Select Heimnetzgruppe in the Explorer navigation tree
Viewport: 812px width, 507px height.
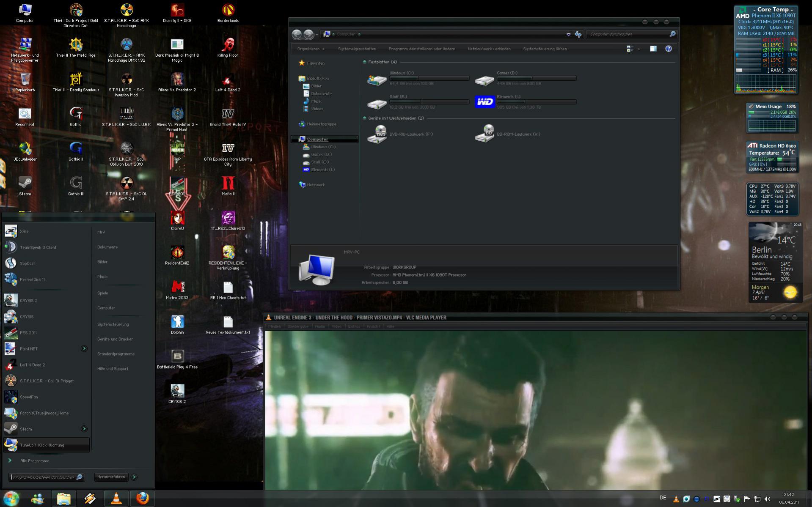click(318, 124)
